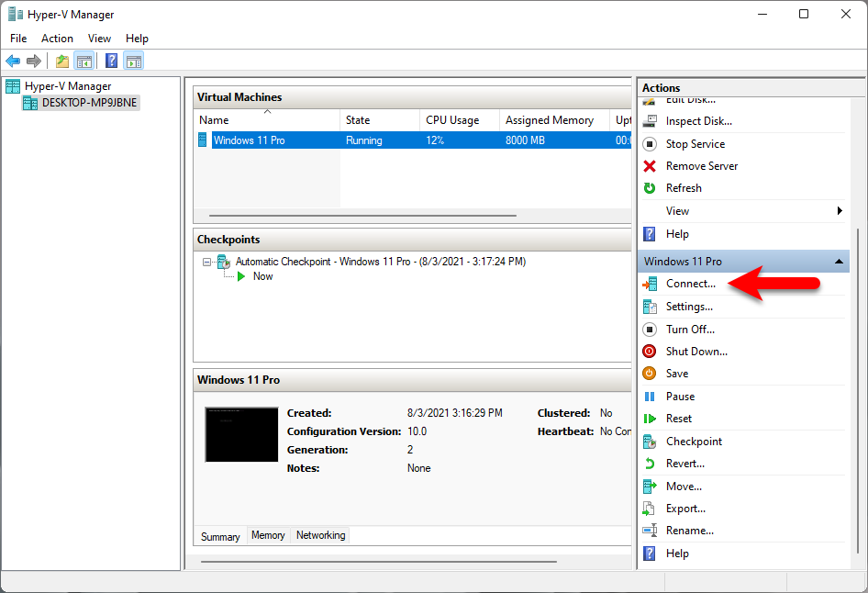Click the Stop Service icon

[x=650, y=144]
